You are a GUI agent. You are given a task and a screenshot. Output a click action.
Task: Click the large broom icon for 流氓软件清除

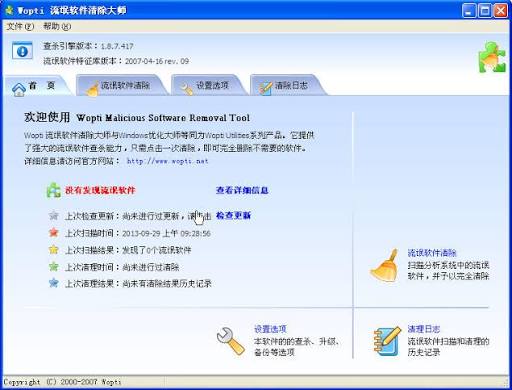[x=385, y=266]
